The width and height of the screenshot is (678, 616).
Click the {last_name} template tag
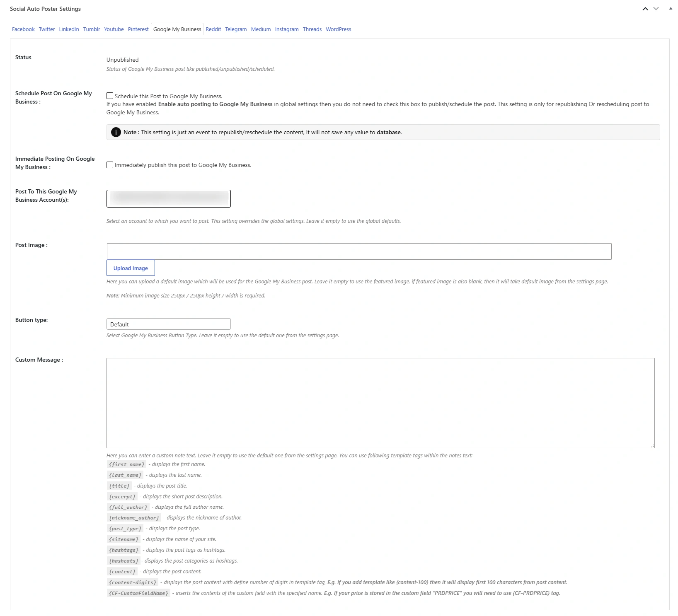click(x=125, y=475)
